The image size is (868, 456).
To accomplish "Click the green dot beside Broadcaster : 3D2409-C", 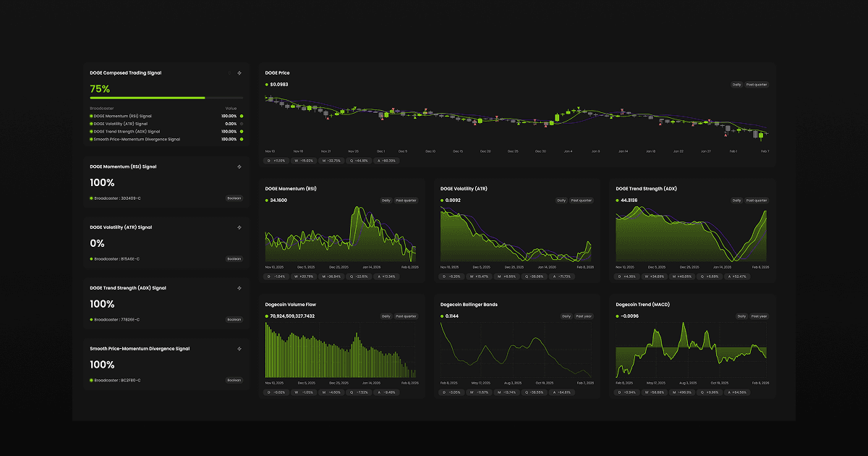I will (92, 198).
